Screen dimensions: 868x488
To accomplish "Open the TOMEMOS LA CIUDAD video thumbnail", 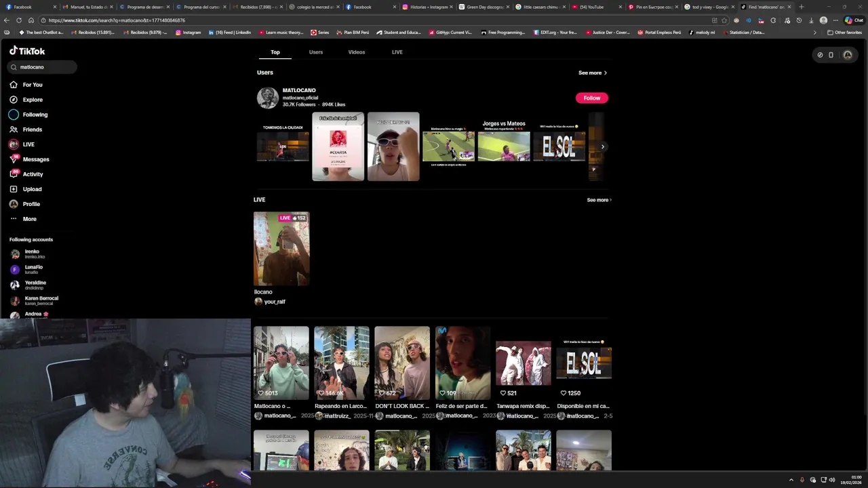I will (x=283, y=146).
